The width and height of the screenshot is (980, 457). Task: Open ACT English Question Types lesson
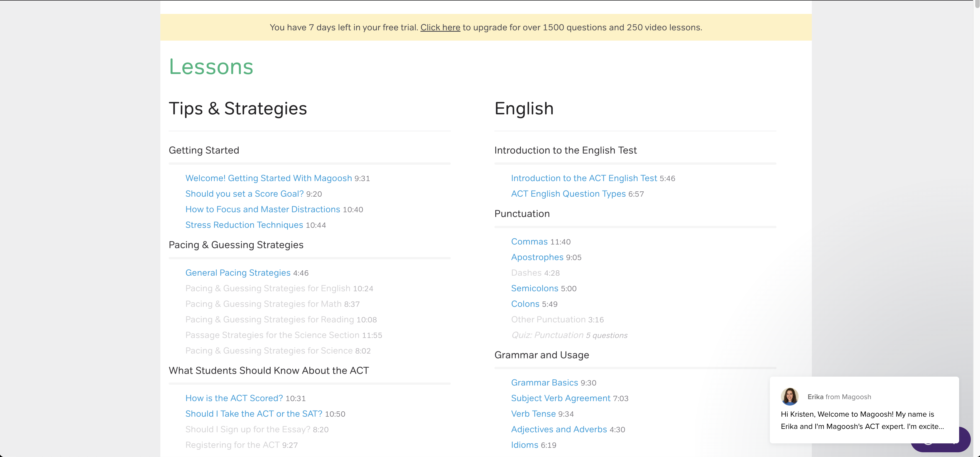[x=568, y=194]
